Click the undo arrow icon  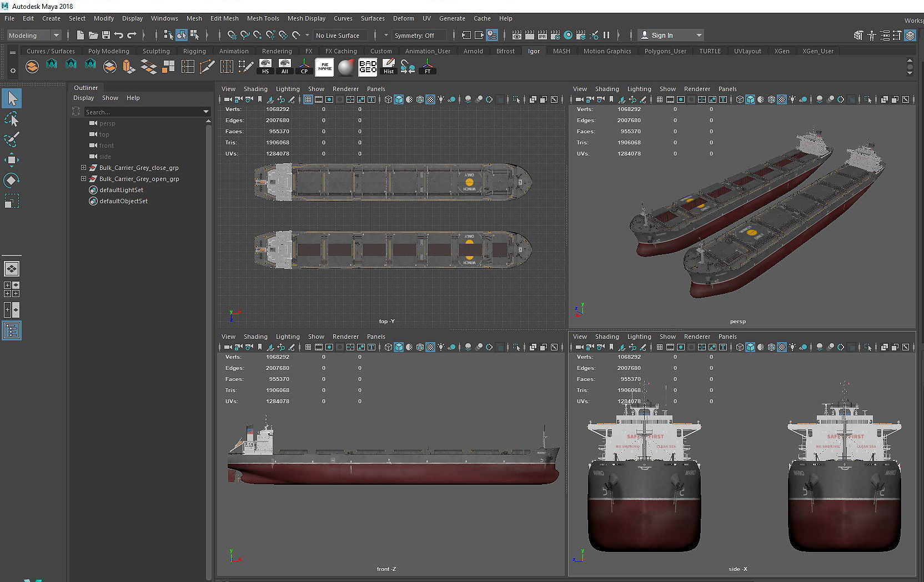pos(119,35)
